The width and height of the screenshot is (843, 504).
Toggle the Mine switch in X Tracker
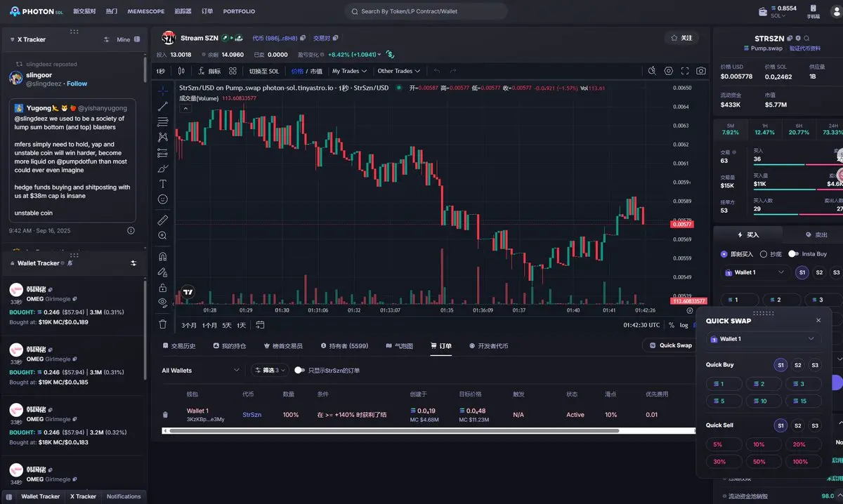click(137, 39)
